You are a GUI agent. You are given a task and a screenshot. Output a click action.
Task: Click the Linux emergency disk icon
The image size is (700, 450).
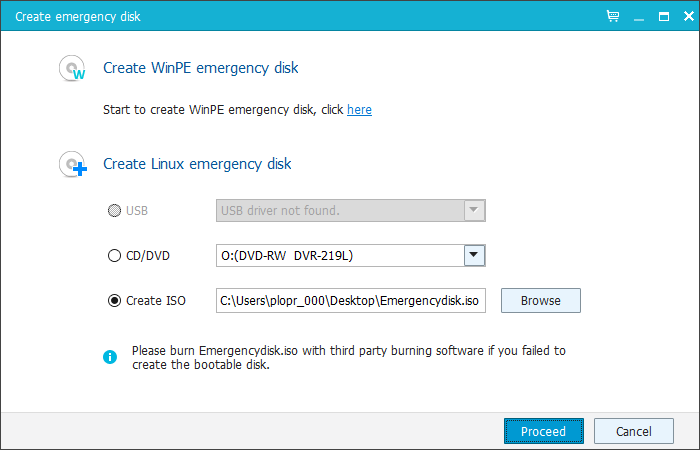73,164
